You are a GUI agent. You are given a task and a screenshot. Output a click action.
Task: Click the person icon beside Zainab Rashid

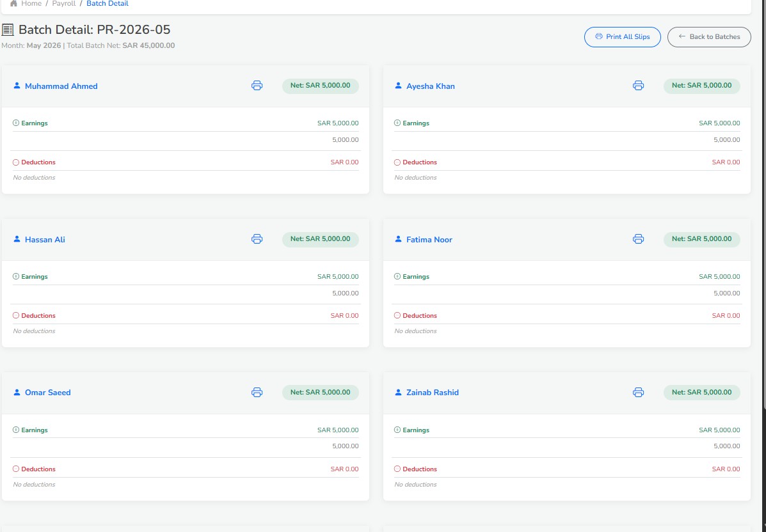398,393
